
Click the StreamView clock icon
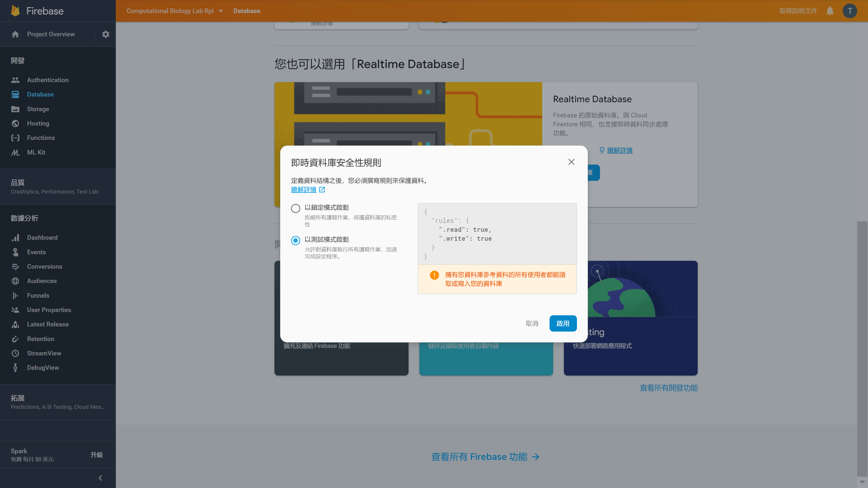(15, 354)
